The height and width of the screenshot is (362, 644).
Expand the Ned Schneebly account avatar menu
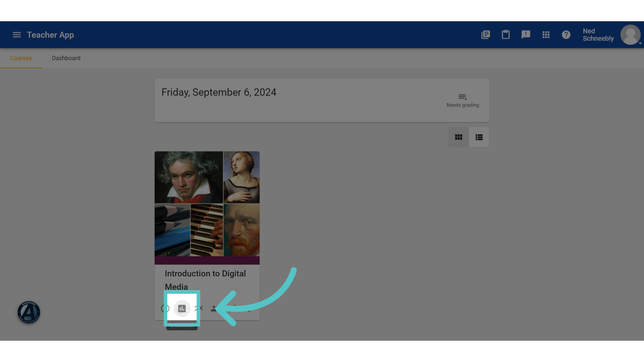coord(631,35)
